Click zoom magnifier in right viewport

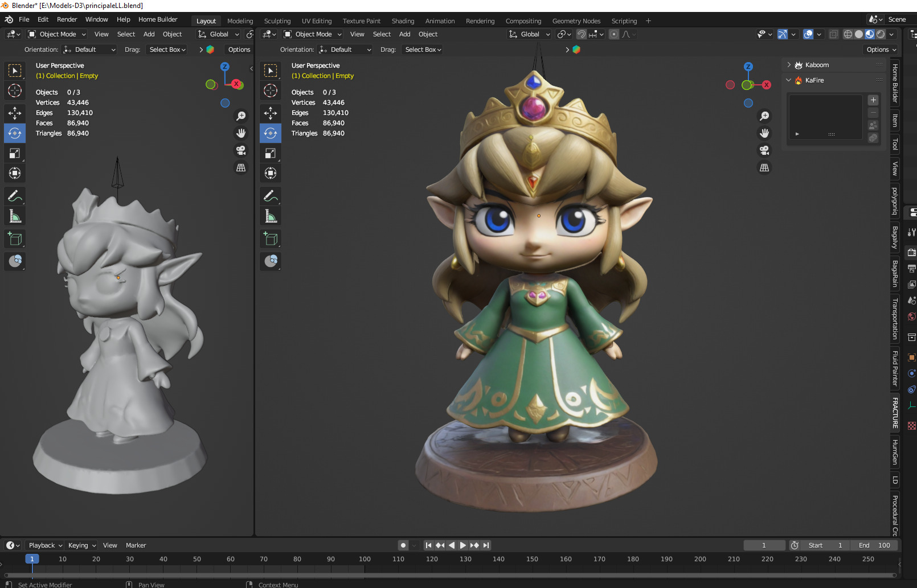click(764, 116)
